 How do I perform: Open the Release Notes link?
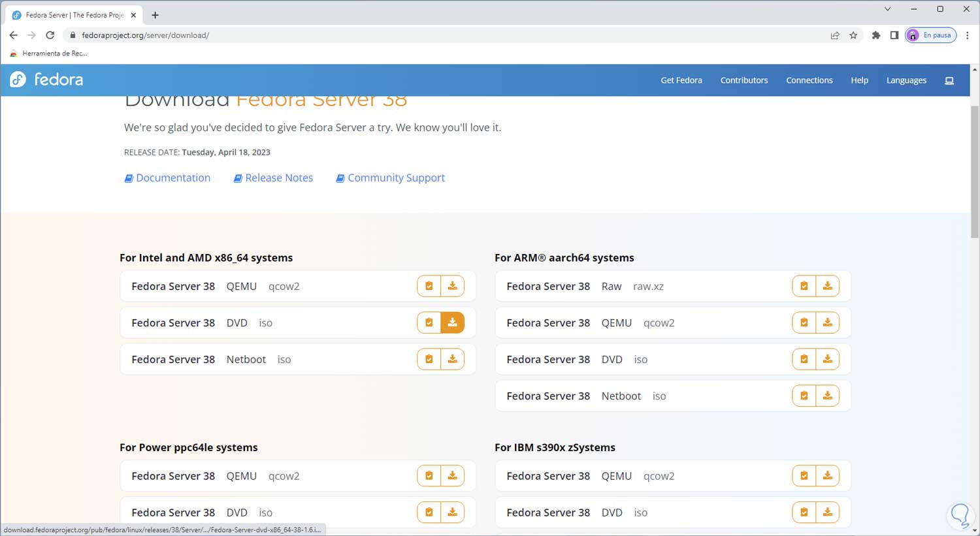273,178
